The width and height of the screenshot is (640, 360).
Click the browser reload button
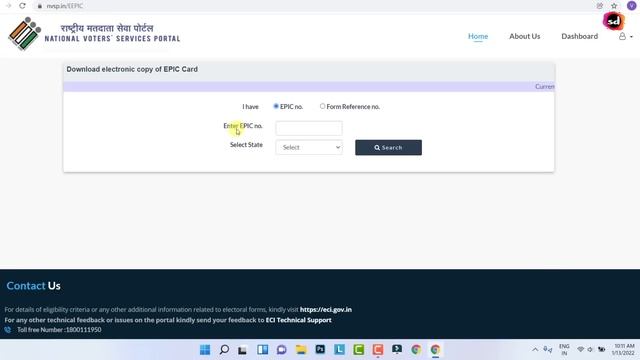22,6
